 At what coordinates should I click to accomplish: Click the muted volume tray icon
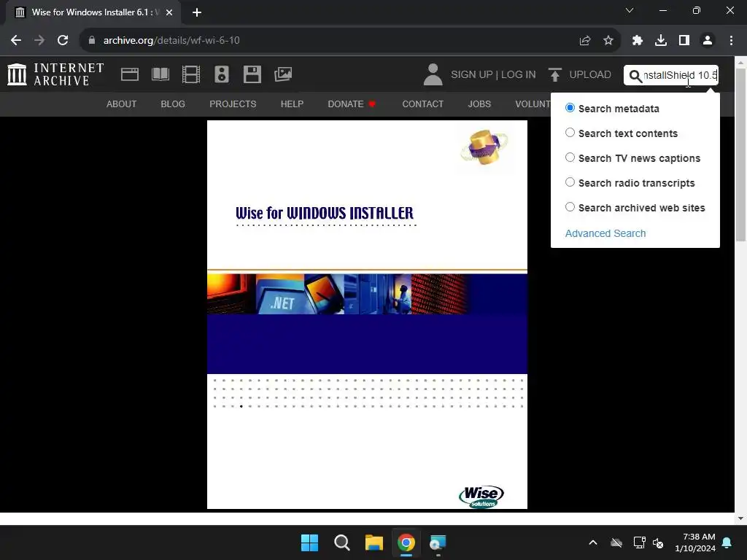tap(658, 542)
